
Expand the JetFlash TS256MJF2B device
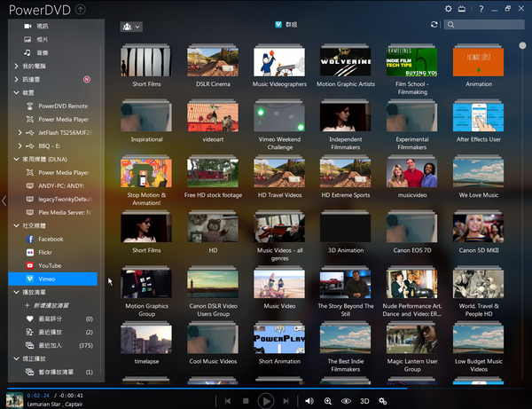tap(20, 132)
